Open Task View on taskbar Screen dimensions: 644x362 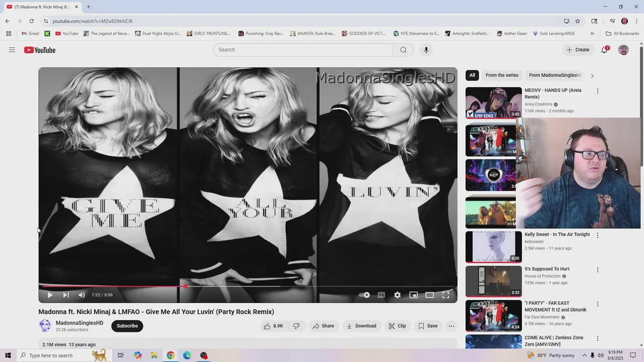point(121,355)
